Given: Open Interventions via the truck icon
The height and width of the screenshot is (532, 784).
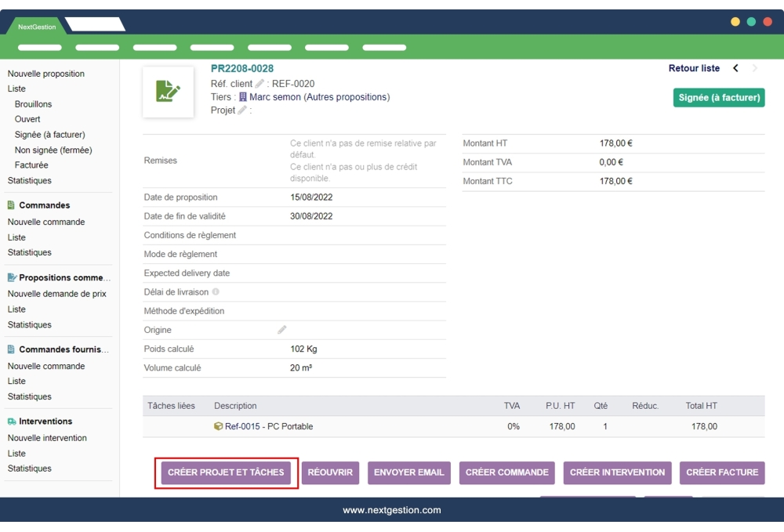Looking at the screenshot, I should (x=11, y=421).
